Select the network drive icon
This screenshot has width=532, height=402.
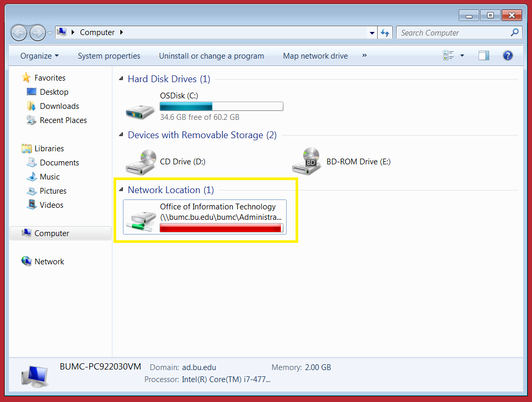click(x=141, y=221)
